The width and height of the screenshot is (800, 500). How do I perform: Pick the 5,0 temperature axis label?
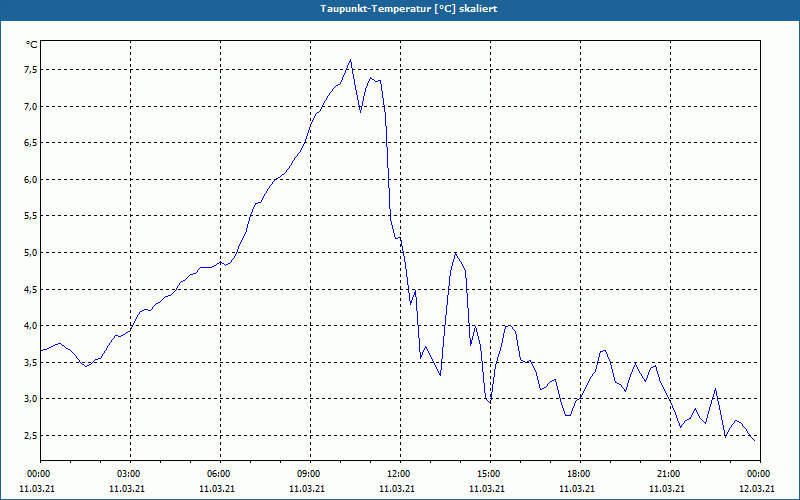coord(31,253)
